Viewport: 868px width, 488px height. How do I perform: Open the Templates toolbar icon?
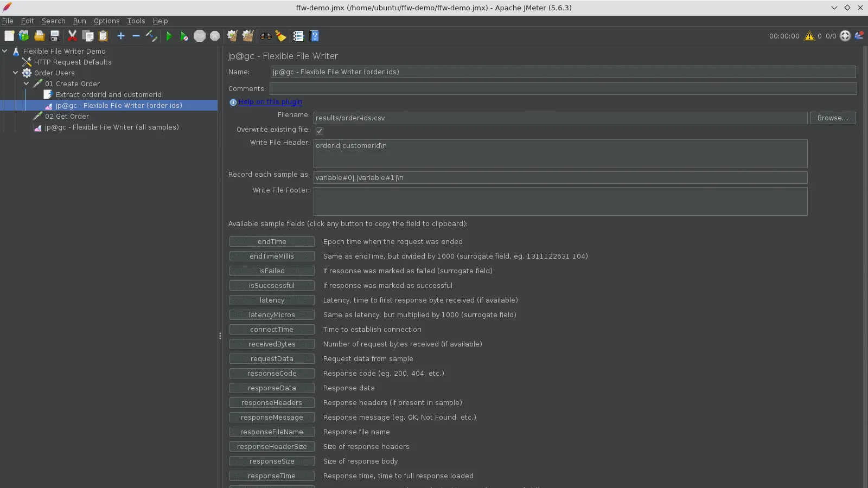click(24, 36)
